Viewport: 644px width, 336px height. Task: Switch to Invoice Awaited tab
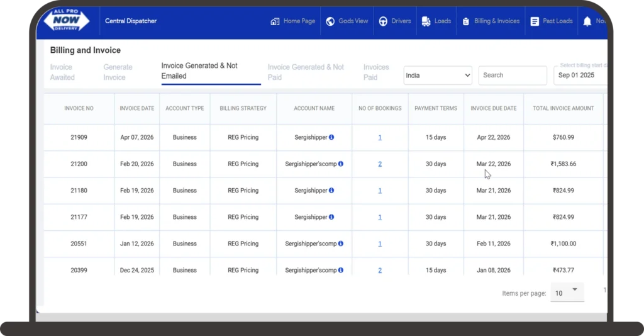coord(62,72)
